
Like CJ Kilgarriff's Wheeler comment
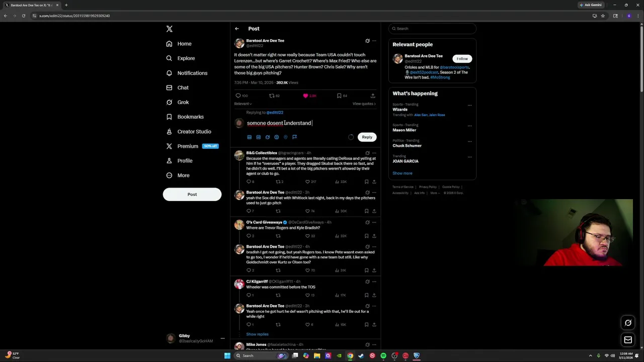[x=310, y=295]
